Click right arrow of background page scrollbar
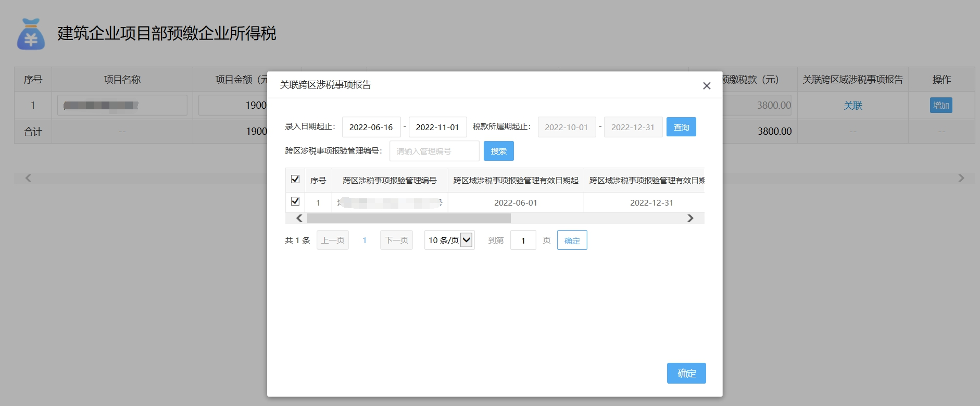Image resolution: width=980 pixels, height=406 pixels. (961, 178)
